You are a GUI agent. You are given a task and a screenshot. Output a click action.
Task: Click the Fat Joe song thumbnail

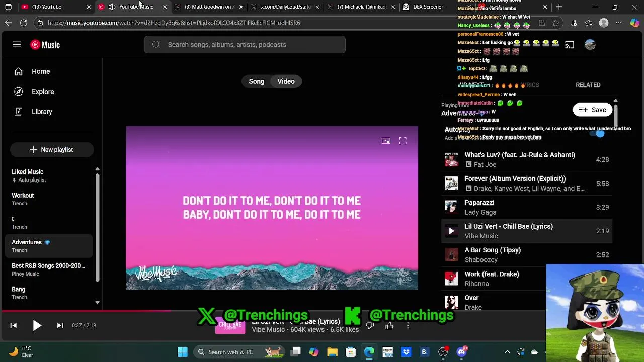[451, 159]
